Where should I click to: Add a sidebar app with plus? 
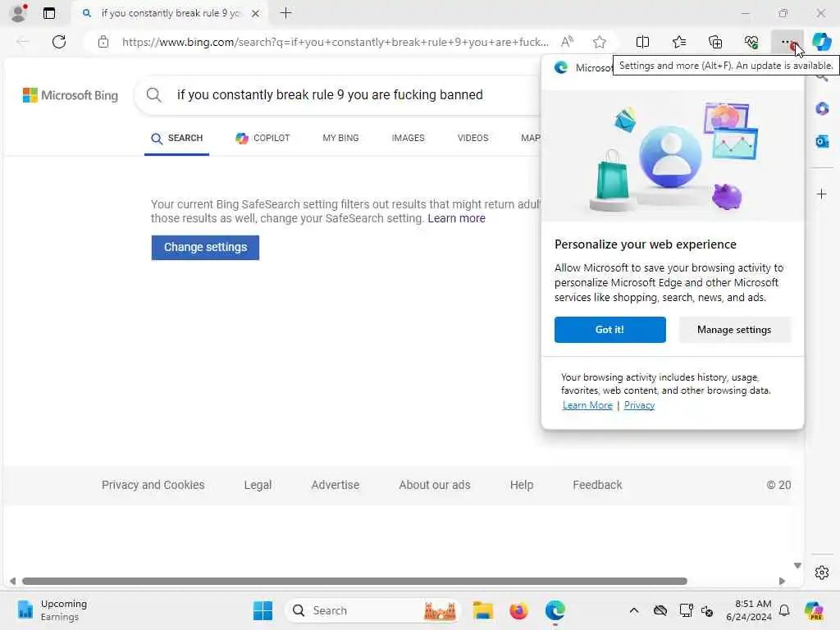click(x=822, y=194)
